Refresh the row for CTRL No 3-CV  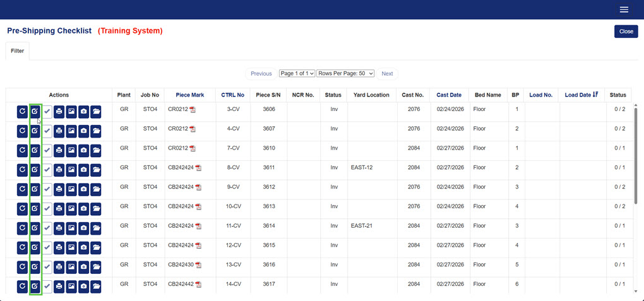click(22, 112)
